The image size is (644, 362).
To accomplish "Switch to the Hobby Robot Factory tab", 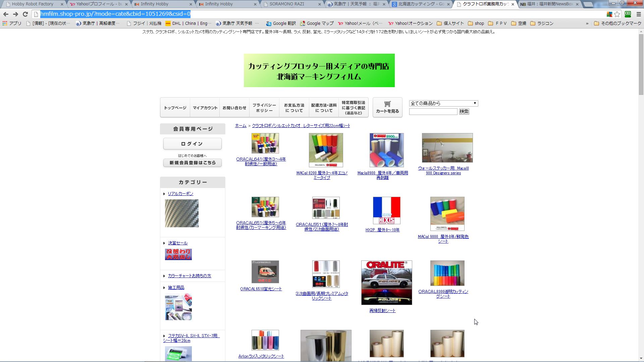I will tap(33, 4).
